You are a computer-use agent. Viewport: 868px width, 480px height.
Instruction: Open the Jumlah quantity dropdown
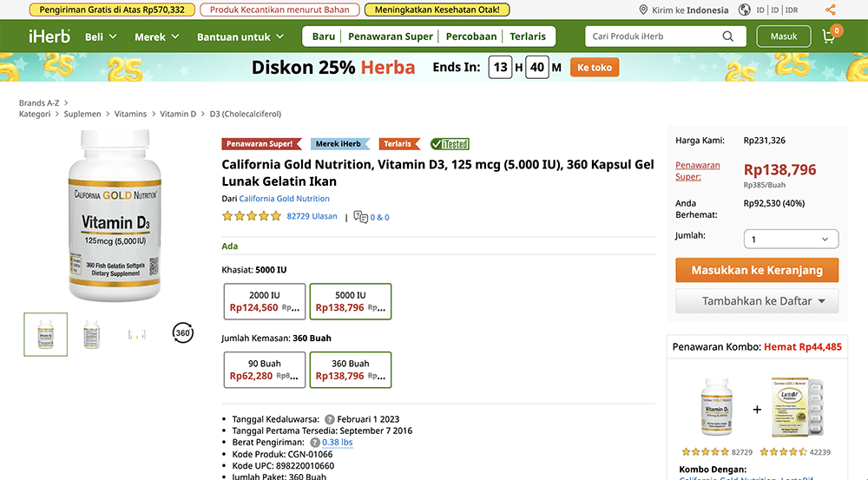(x=791, y=240)
